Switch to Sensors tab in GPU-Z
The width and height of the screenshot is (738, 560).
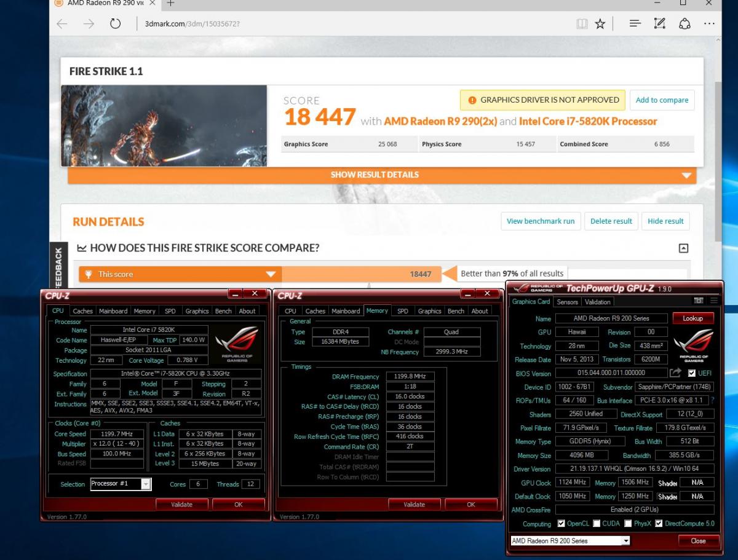pyautogui.click(x=567, y=302)
